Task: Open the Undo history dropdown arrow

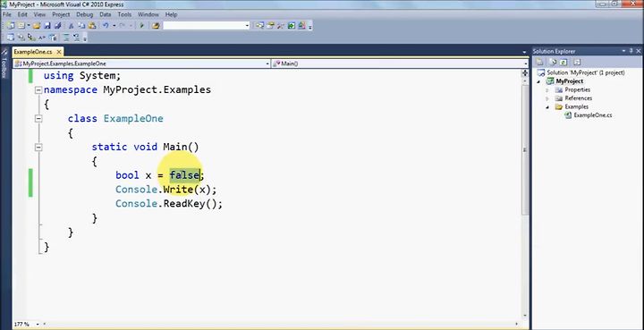Action: pyautogui.click(x=114, y=25)
